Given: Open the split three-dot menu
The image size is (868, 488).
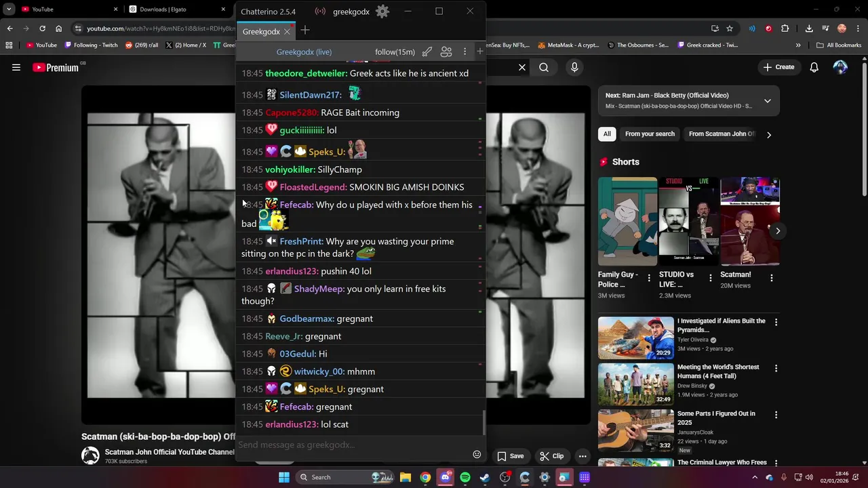Looking at the screenshot, I should (465, 52).
